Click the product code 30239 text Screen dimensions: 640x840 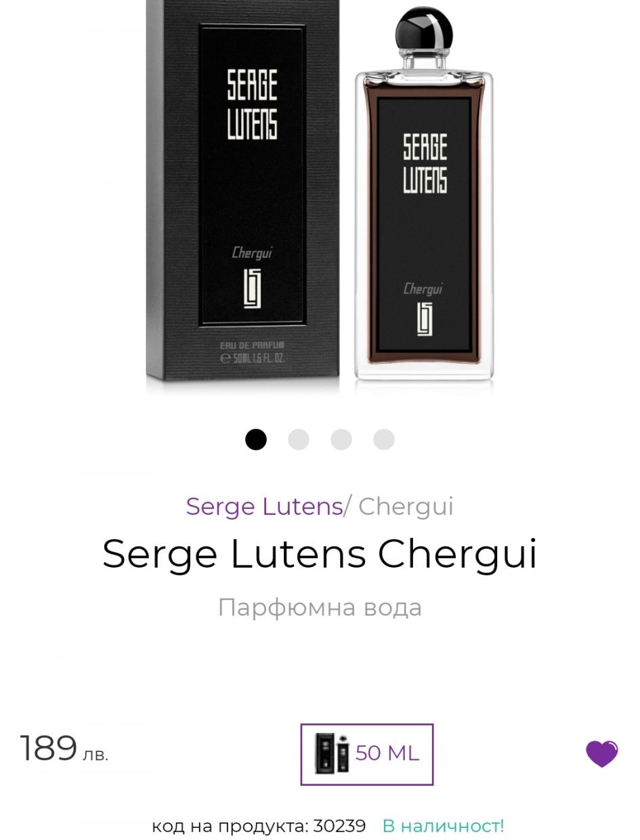pyautogui.click(x=259, y=826)
